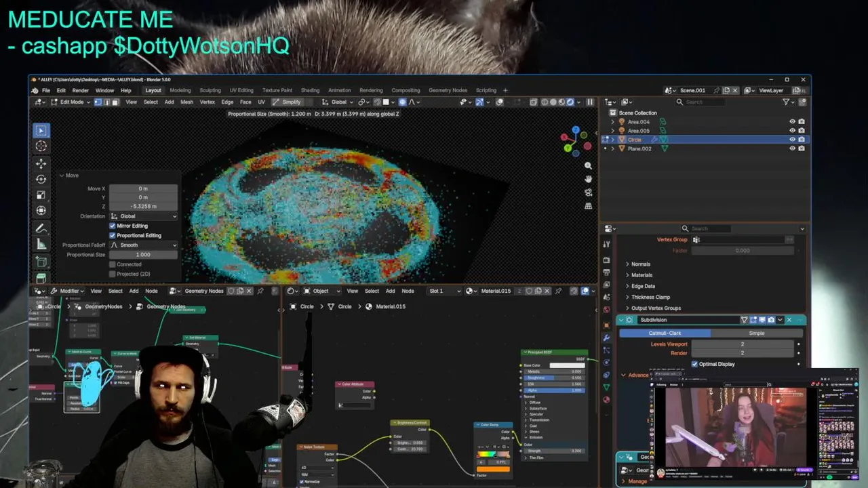This screenshot has height=488, width=868.
Task: Select solid viewport shading
Action: (553, 102)
